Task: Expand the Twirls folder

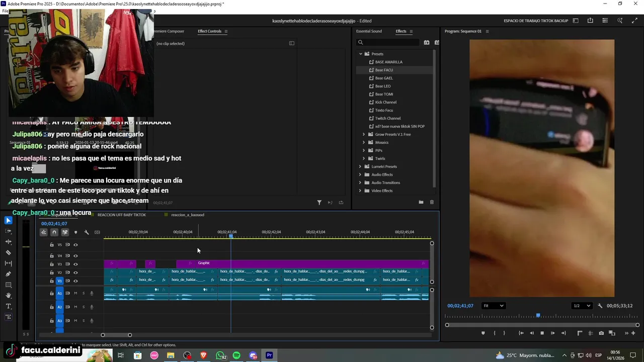Action: [364, 158]
